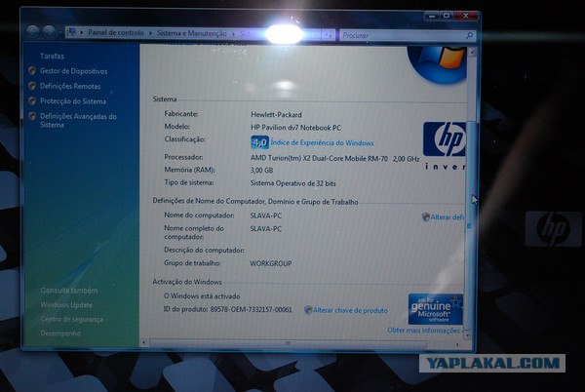
Task: Open Definições Avançadas do Sistema
Action: pyautogui.click(x=78, y=121)
